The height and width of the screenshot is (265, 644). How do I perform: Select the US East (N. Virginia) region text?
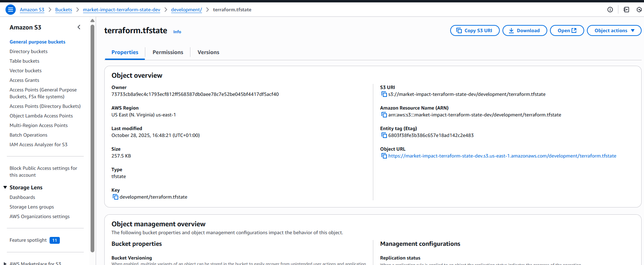pyautogui.click(x=144, y=115)
